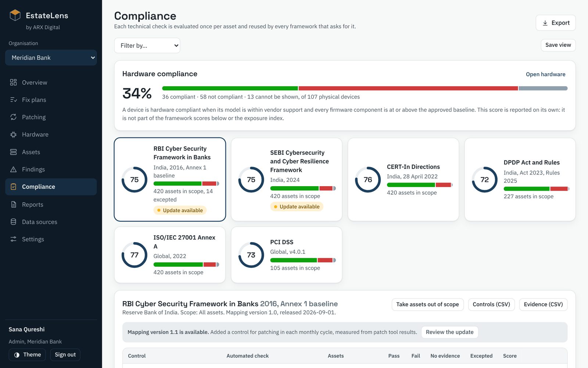This screenshot has width=588, height=368.
Task: Click the 34% hardware compliance score
Action: click(137, 93)
